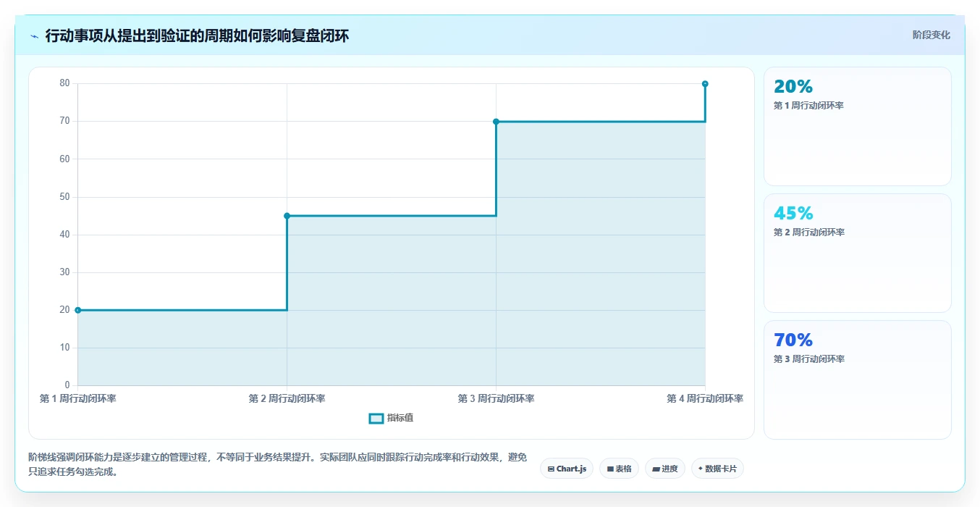Click the 45% stat card value
The width and height of the screenshot is (980, 507).
tap(793, 213)
